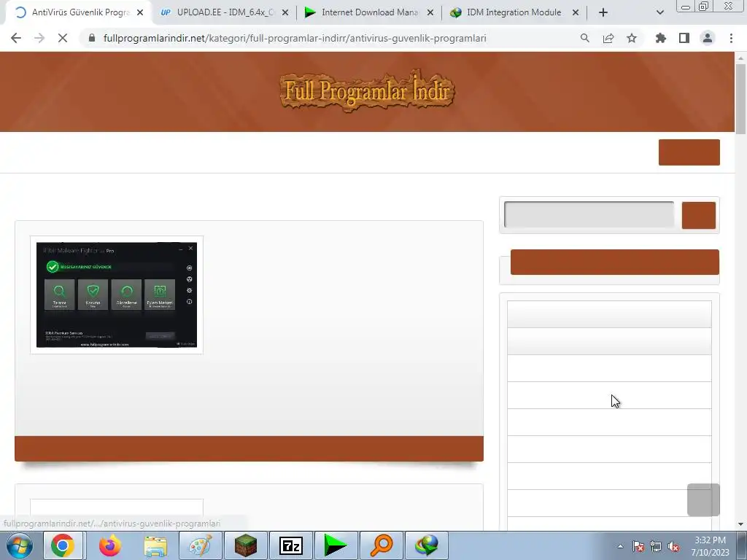Close the Internet Download Manager tab
Image resolution: width=747 pixels, height=560 pixels.
[x=430, y=13]
